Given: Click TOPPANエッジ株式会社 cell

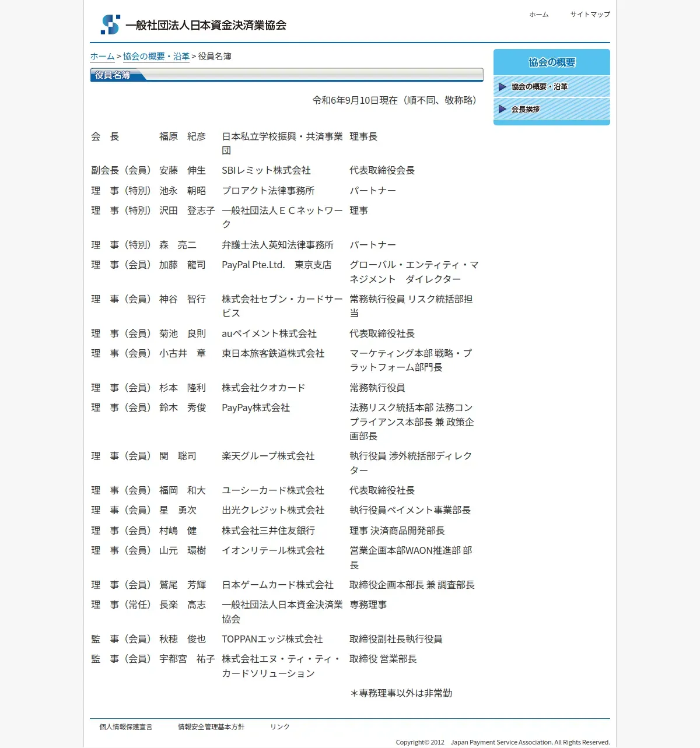Looking at the screenshot, I should tap(272, 639).
